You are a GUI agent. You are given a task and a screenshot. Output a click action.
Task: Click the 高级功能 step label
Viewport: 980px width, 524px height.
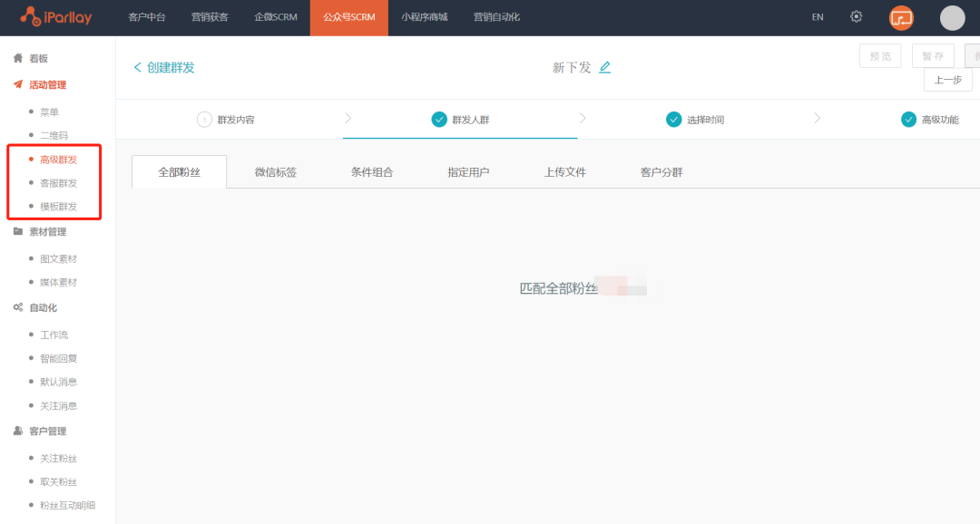[x=940, y=120]
